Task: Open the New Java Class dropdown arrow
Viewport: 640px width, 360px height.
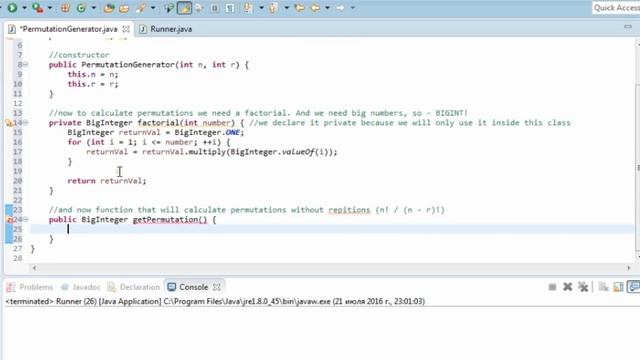Action: (93, 8)
